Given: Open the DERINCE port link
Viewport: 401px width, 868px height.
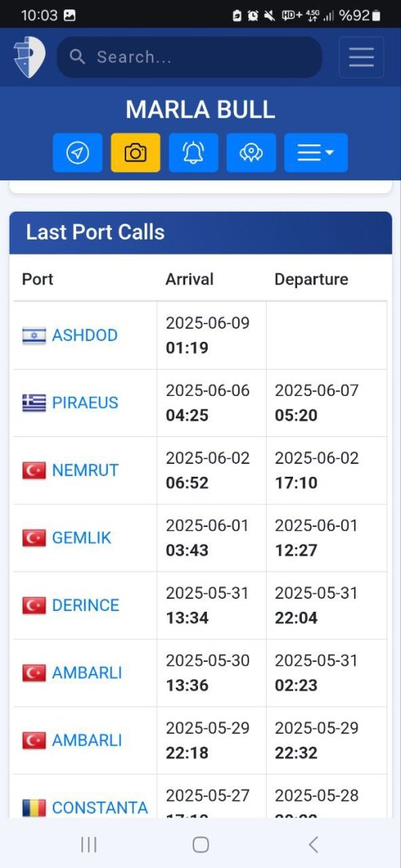Looking at the screenshot, I should click(x=85, y=605).
